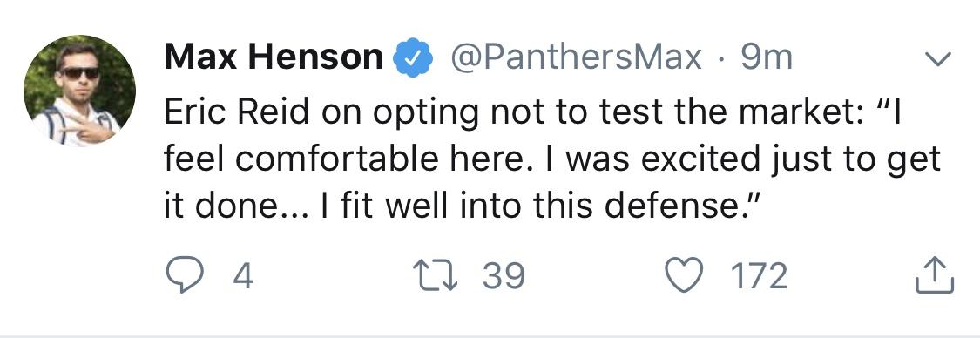Click the sunglasses in the avatar picture
The height and width of the screenshot is (338, 980).
pyautogui.click(x=80, y=72)
